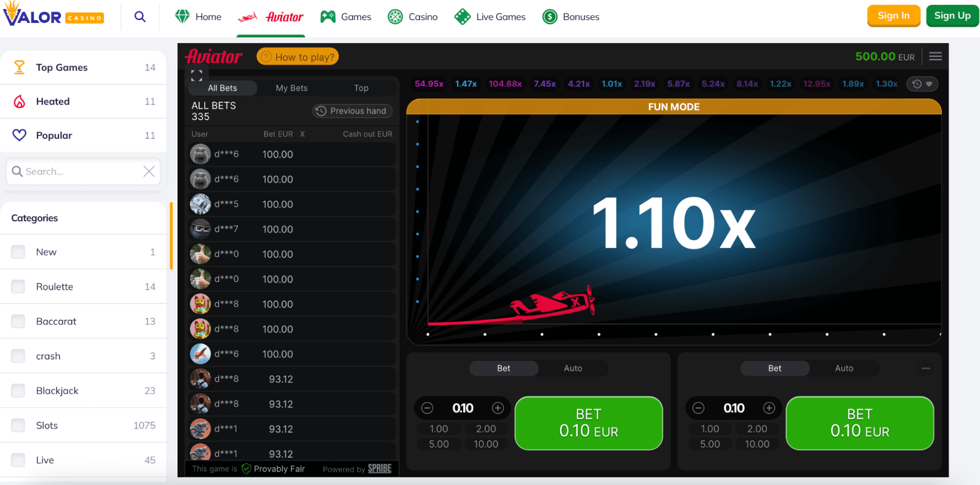Check the Baccarat category checkbox
The height and width of the screenshot is (485, 980).
(x=18, y=322)
